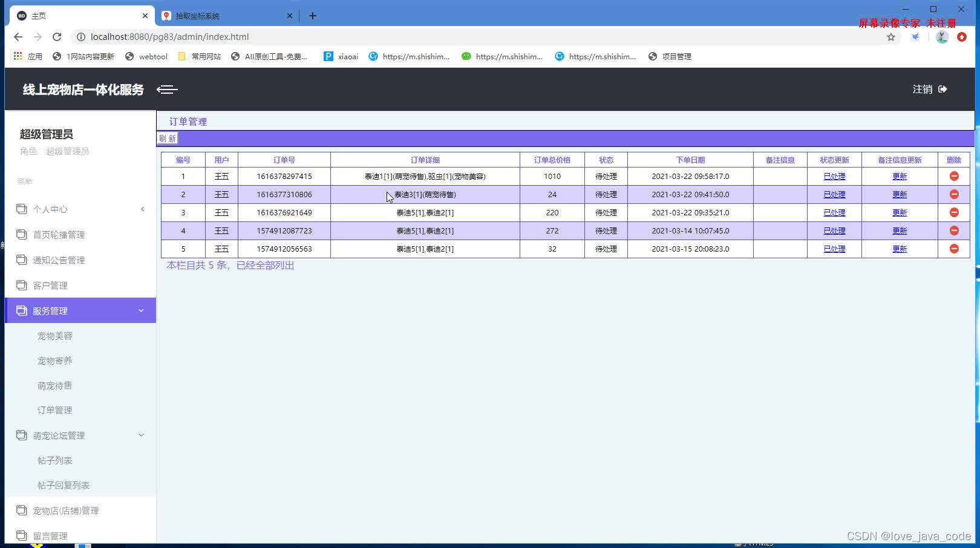Image resolution: width=980 pixels, height=548 pixels.
Task: Click 更新 for order 1574912056563
Action: click(x=900, y=249)
